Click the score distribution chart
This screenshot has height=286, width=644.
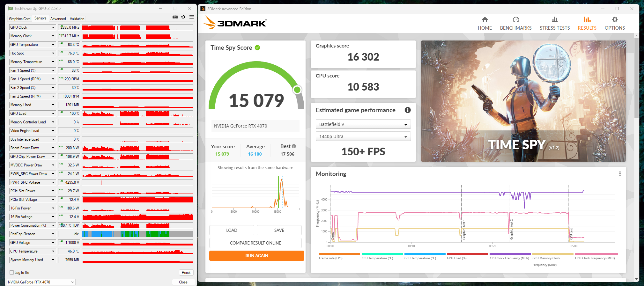[255, 193]
